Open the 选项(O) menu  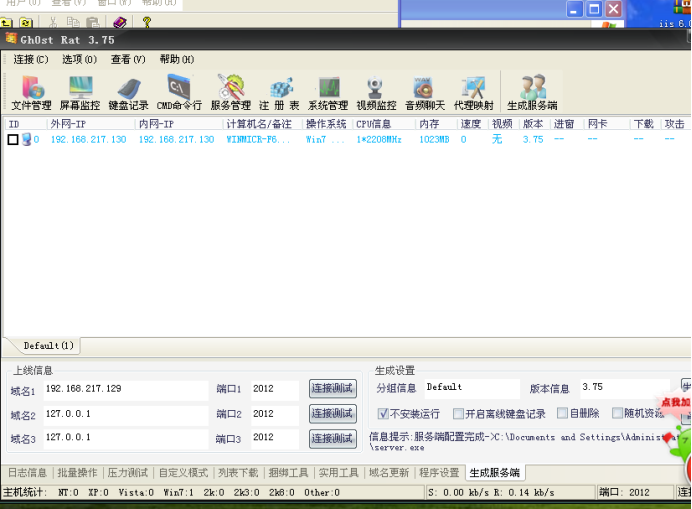pyautogui.click(x=79, y=60)
